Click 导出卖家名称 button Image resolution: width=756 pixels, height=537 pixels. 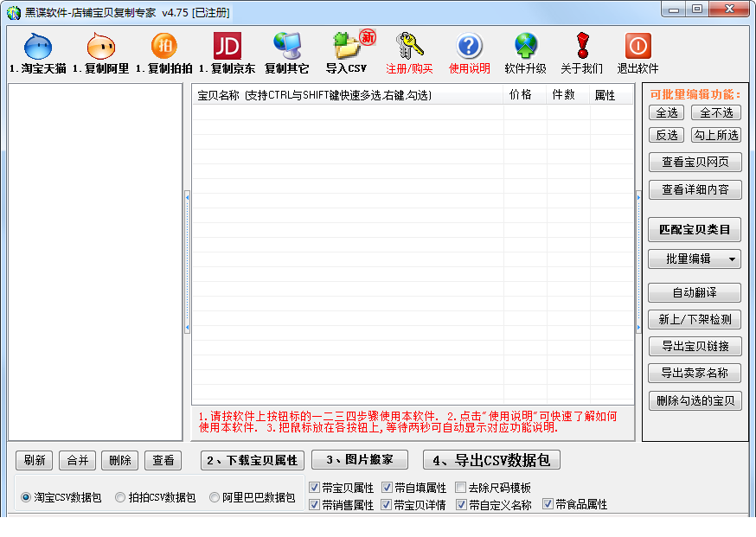(x=695, y=373)
